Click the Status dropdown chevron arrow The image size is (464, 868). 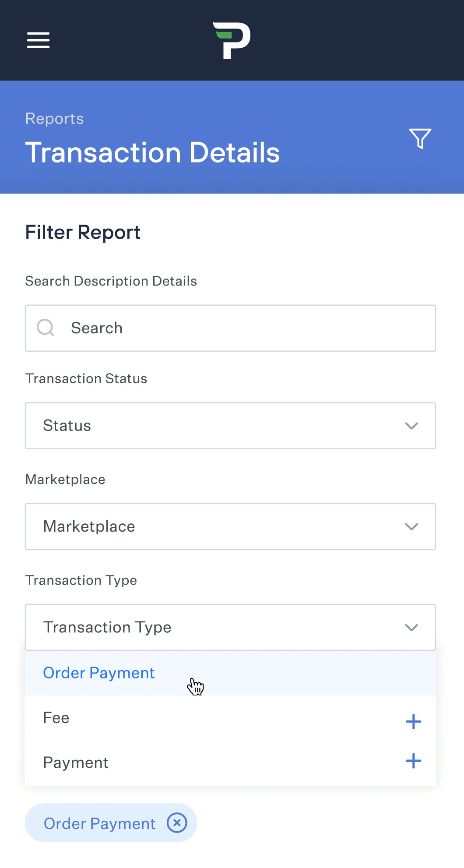411,426
